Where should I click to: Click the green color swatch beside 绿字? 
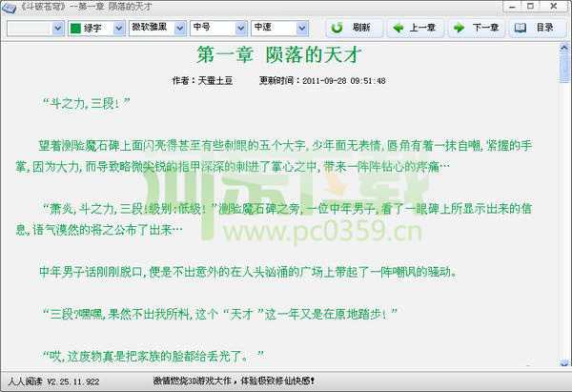tap(75, 28)
